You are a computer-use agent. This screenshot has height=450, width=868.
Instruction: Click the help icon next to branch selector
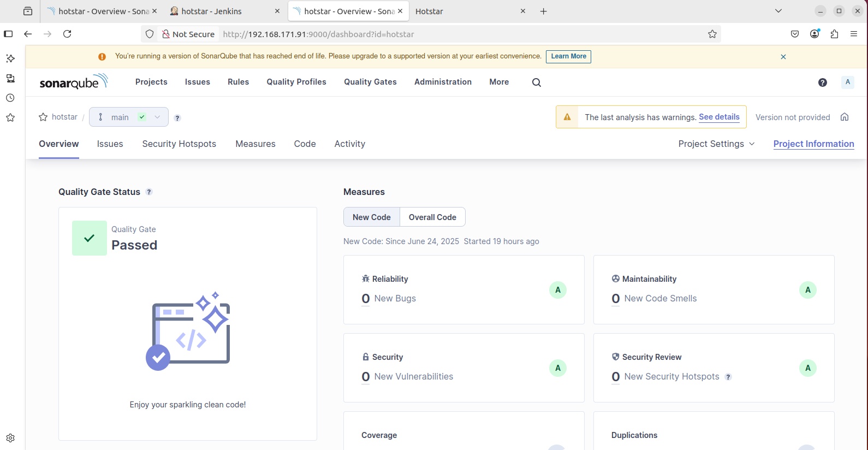click(177, 117)
